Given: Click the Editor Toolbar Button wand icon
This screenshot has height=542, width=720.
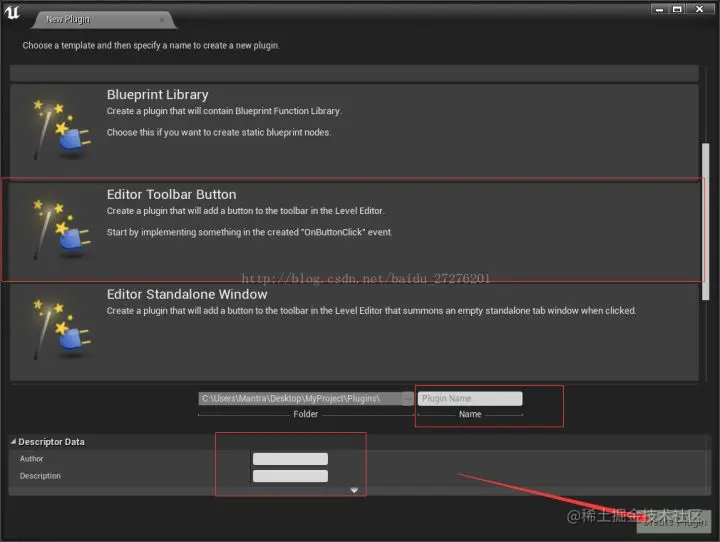Looking at the screenshot, I should [62, 229].
